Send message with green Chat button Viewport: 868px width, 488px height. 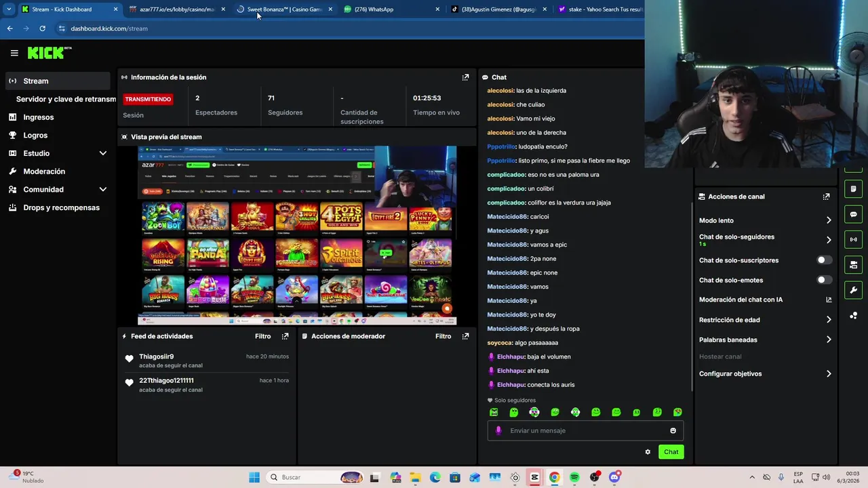point(671,452)
